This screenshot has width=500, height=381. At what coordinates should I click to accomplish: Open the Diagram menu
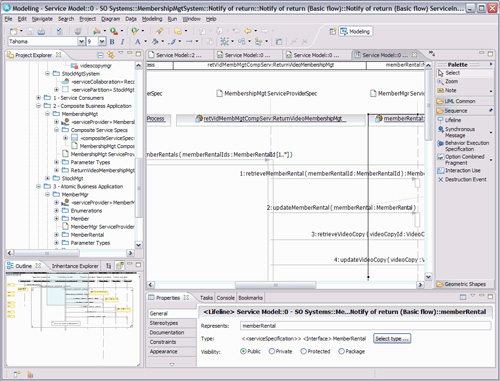(x=110, y=19)
